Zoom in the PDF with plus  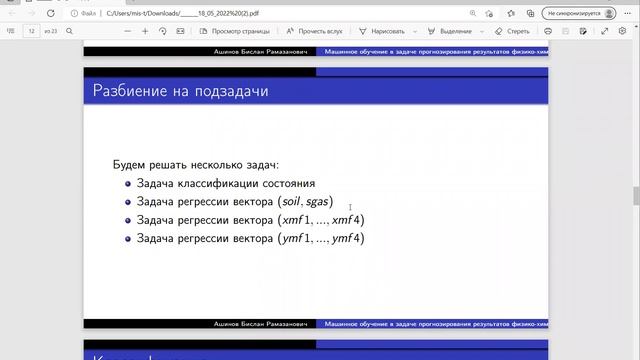pyautogui.click(x=145, y=31)
